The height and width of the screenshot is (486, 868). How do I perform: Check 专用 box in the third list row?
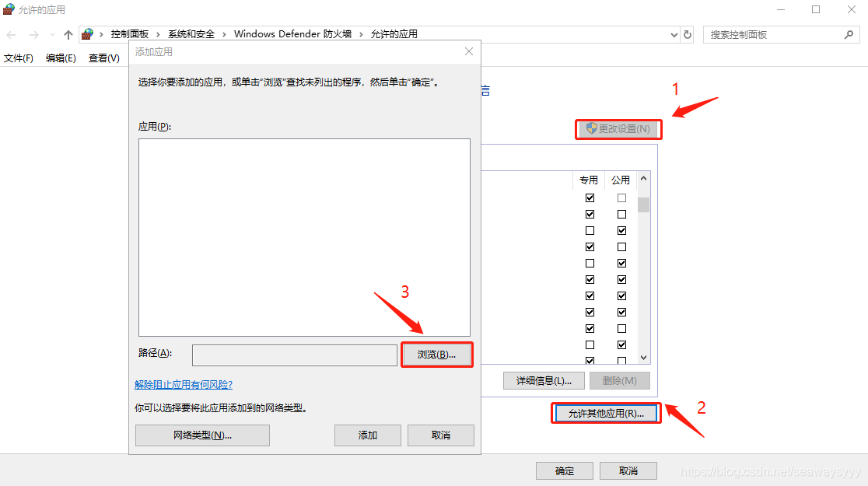click(x=590, y=230)
